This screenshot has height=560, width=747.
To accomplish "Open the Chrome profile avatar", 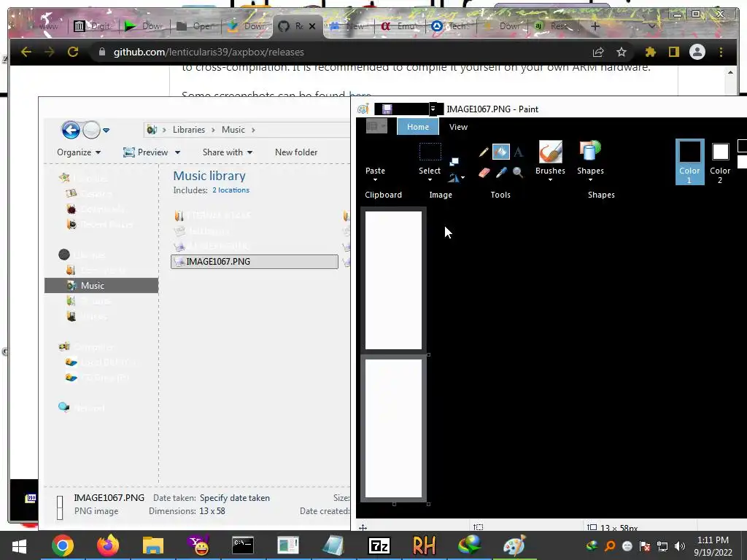I will [x=697, y=52].
